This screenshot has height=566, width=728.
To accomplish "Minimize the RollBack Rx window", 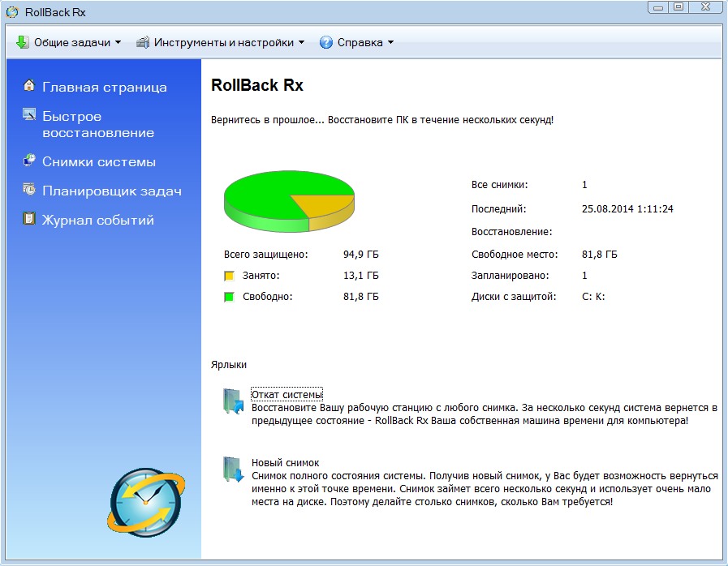I will pyautogui.click(x=658, y=7).
